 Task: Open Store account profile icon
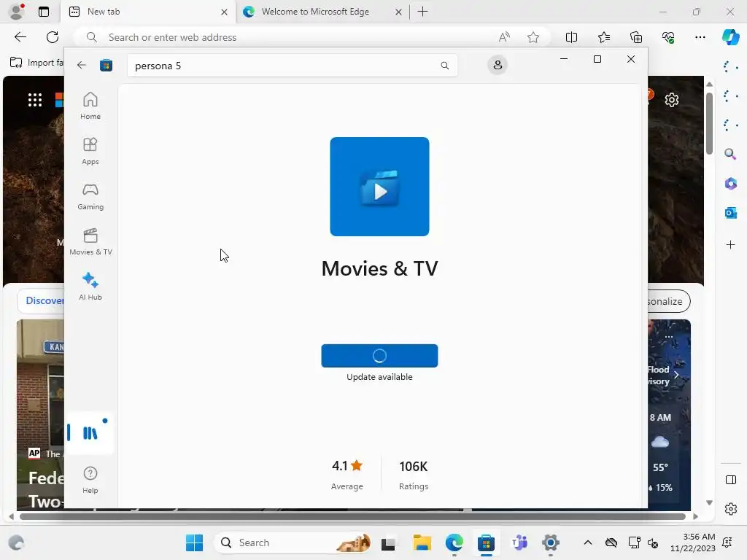click(498, 65)
